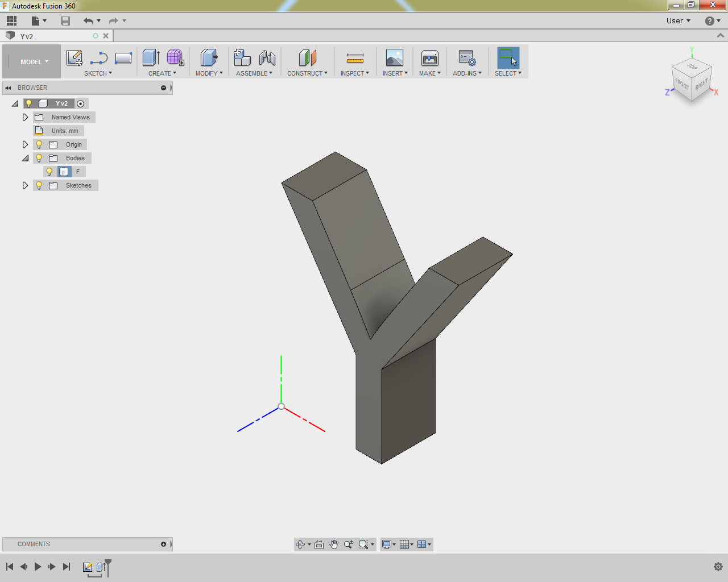
Task: Select the Create Form icon
Action: [175, 57]
